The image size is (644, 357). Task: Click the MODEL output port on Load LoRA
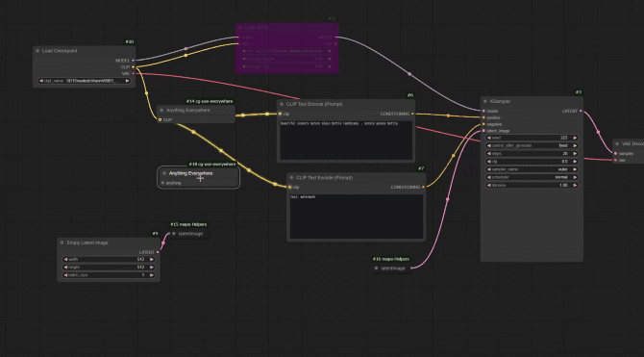(335, 37)
